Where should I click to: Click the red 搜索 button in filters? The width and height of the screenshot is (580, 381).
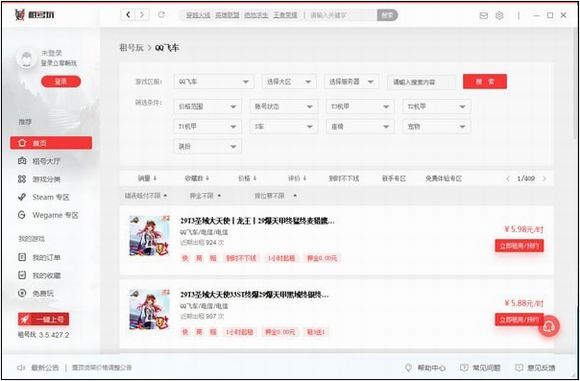[x=485, y=81]
